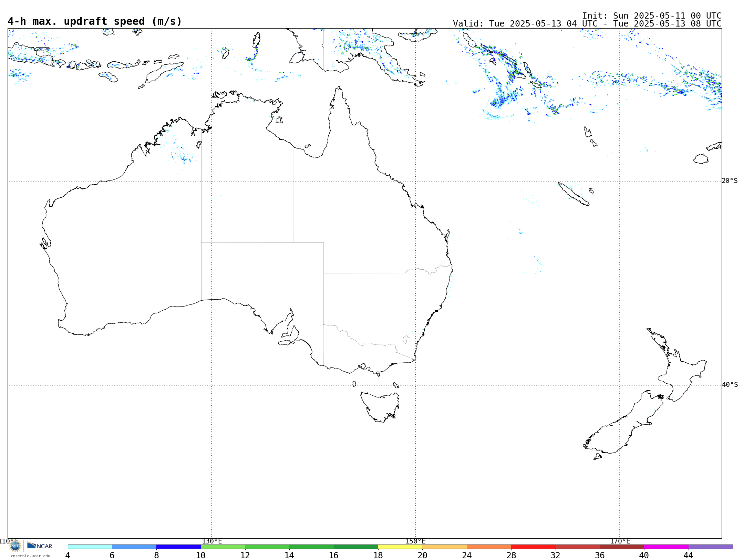The image size is (744, 560).
Task: Select the brown-red 36–40 m/s swatch
Action: 622,547
